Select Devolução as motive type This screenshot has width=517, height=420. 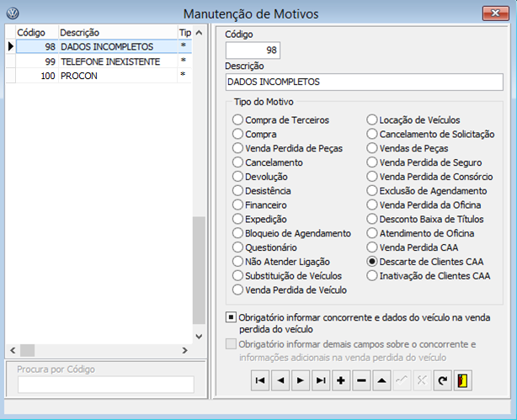pyautogui.click(x=260, y=177)
